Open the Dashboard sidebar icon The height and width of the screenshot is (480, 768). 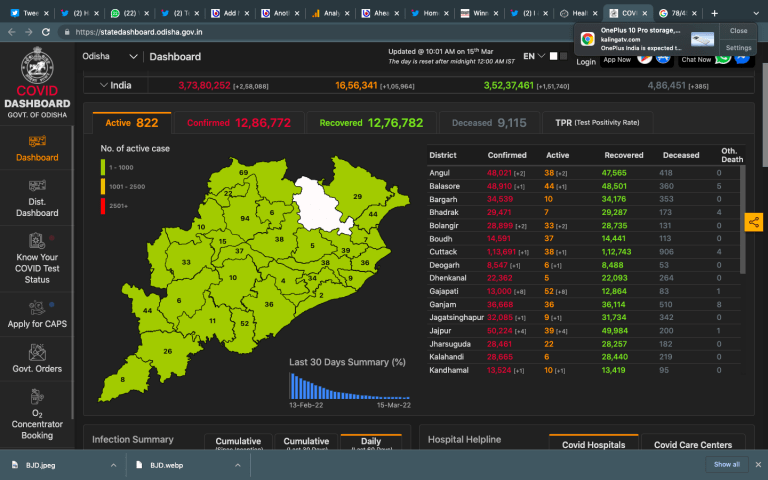pyautogui.click(x=37, y=141)
